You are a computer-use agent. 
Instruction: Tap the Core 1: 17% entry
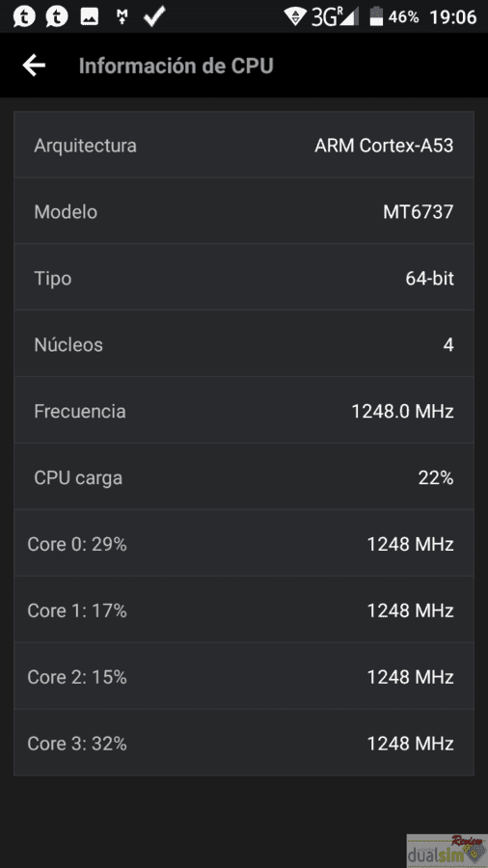coord(244,610)
